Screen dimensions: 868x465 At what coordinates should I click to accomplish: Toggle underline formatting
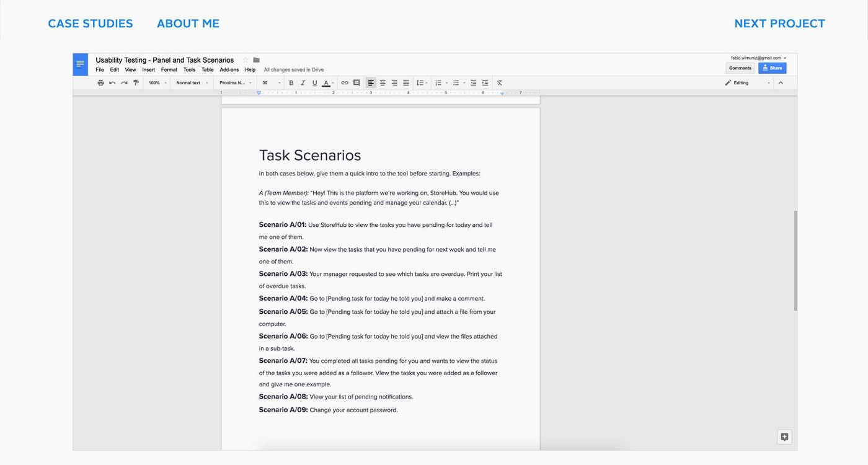click(x=314, y=83)
